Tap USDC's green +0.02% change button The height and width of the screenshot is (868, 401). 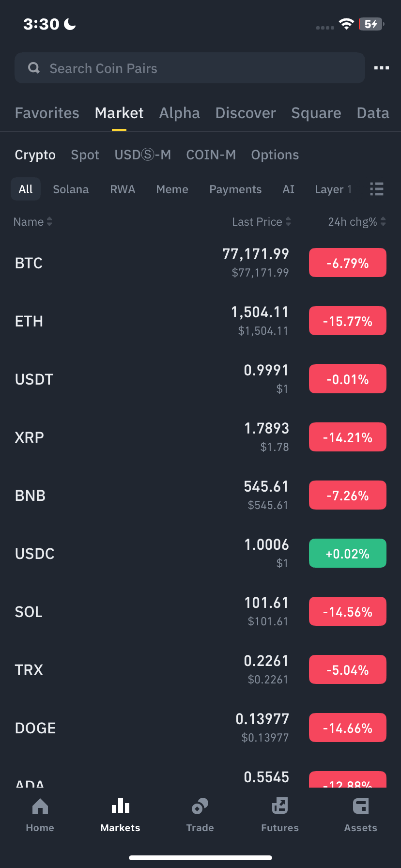click(x=348, y=553)
